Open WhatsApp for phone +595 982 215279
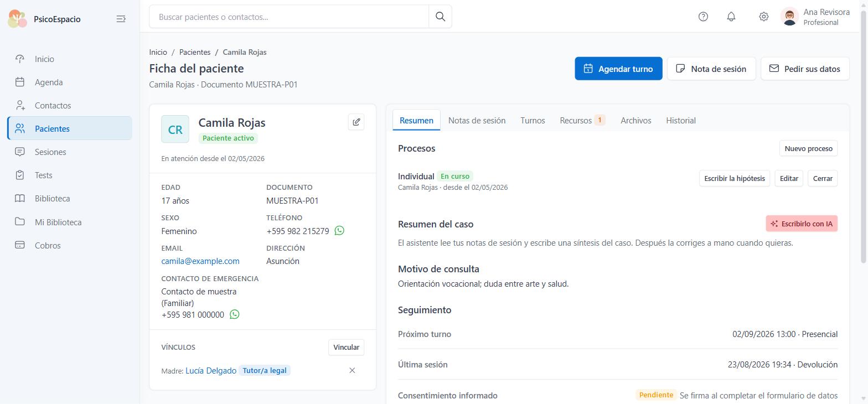 pyautogui.click(x=339, y=231)
